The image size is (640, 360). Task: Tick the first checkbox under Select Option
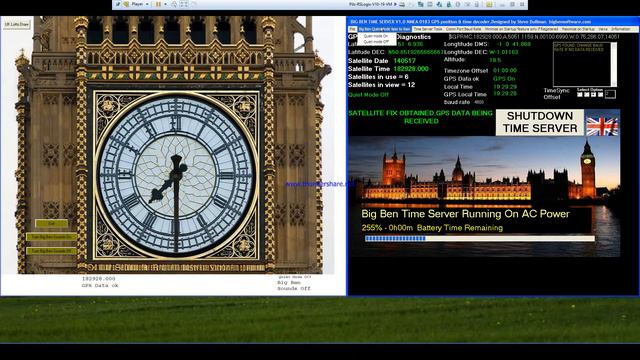pos(580,94)
